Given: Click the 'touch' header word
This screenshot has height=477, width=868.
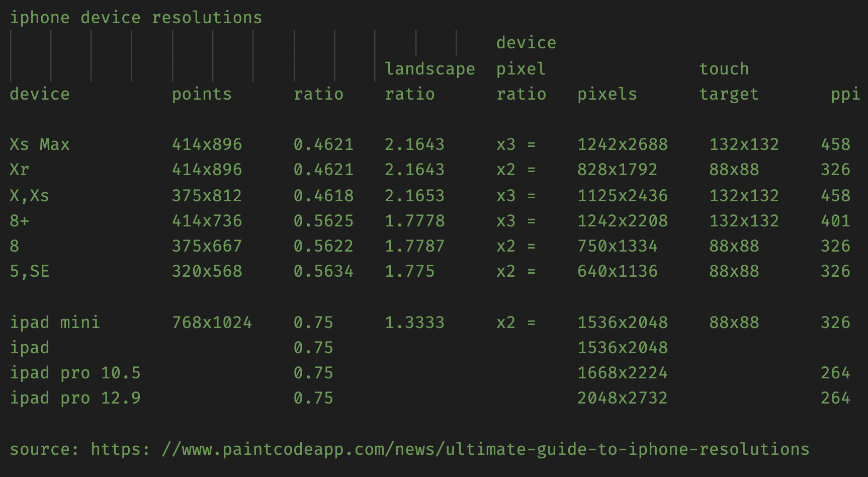Looking at the screenshot, I should [724, 69].
